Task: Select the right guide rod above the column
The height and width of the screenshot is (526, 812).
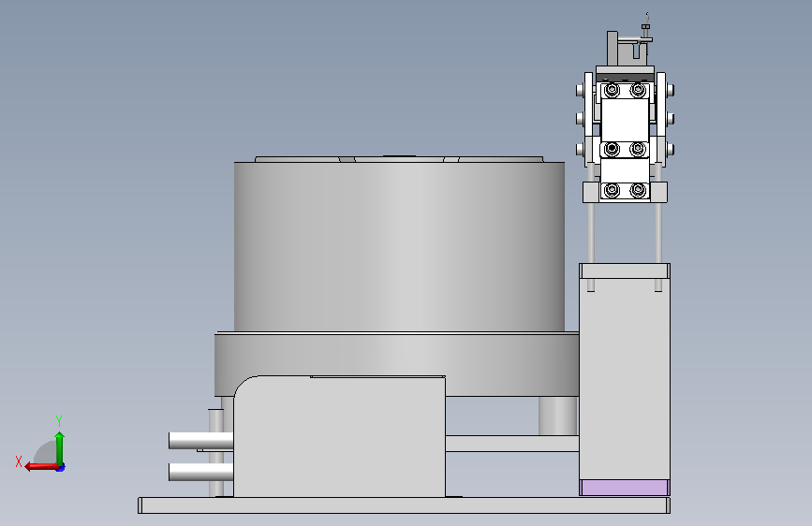Action: tap(658, 232)
